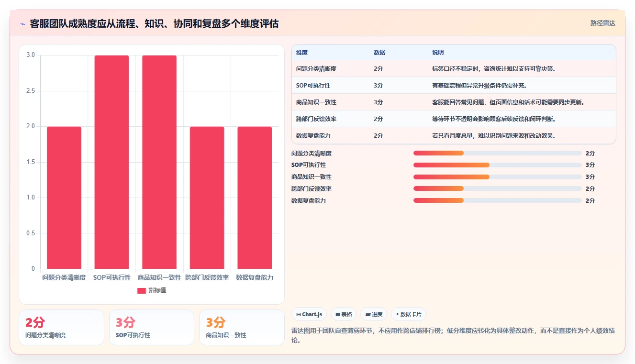The image size is (635, 364).
Task: Click the 3.0 y-axis tick label
Action: coord(31,55)
